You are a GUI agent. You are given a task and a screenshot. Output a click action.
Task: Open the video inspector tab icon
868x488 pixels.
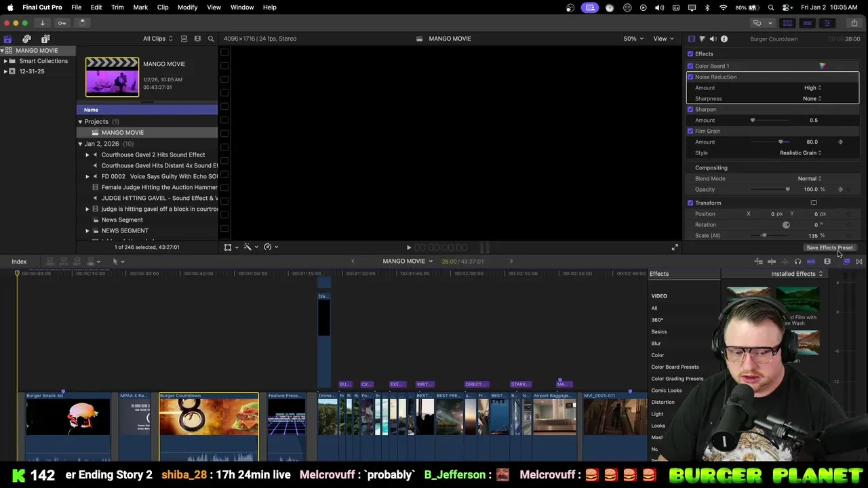[x=691, y=39]
